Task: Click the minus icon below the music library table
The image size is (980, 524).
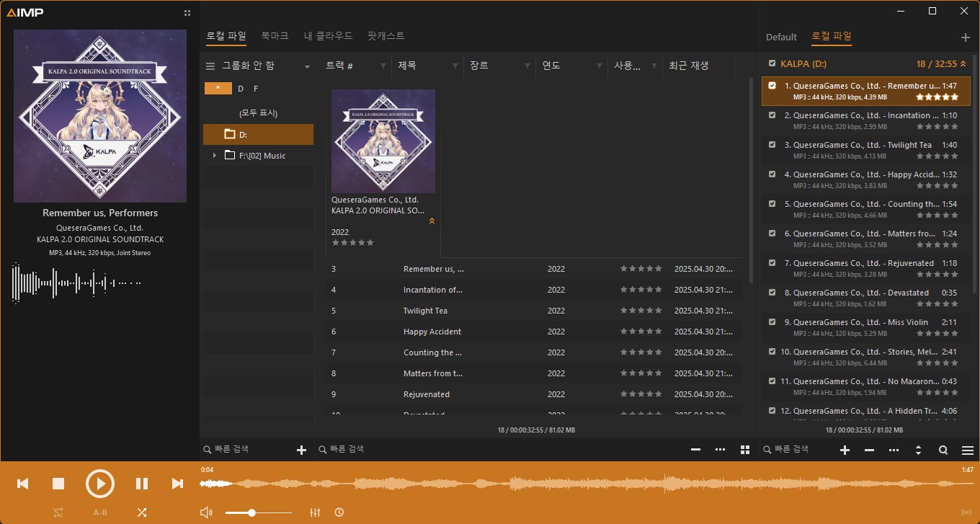Action: coord(695,450)
